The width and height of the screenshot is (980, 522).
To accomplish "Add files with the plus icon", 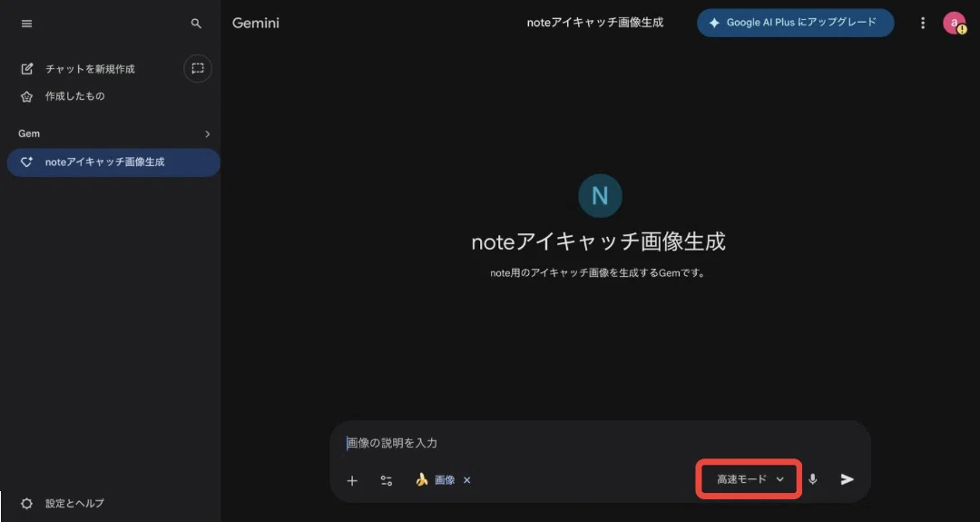I will [x=352, y=480].
